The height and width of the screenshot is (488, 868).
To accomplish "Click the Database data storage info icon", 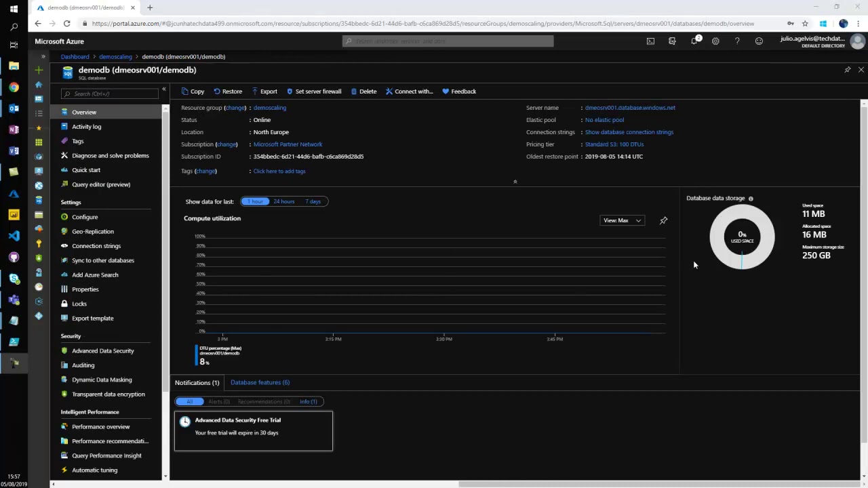I will (x=751, y=199).
